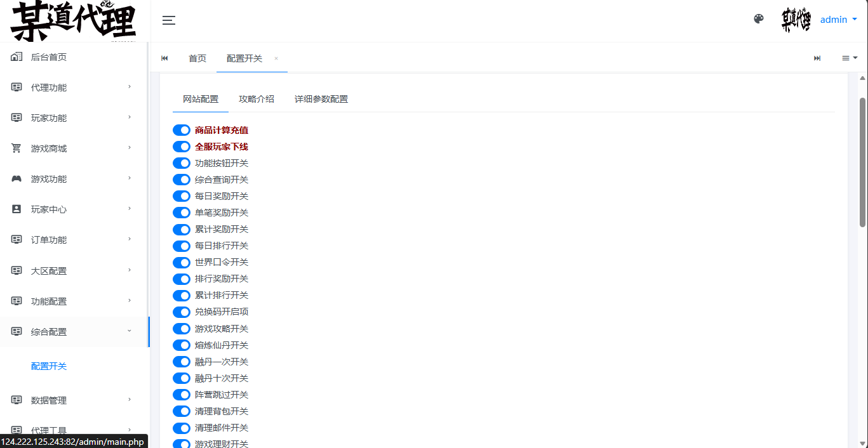
Task: Click the 游戏功能 gamepad icon
Action: tap(17, 179)
